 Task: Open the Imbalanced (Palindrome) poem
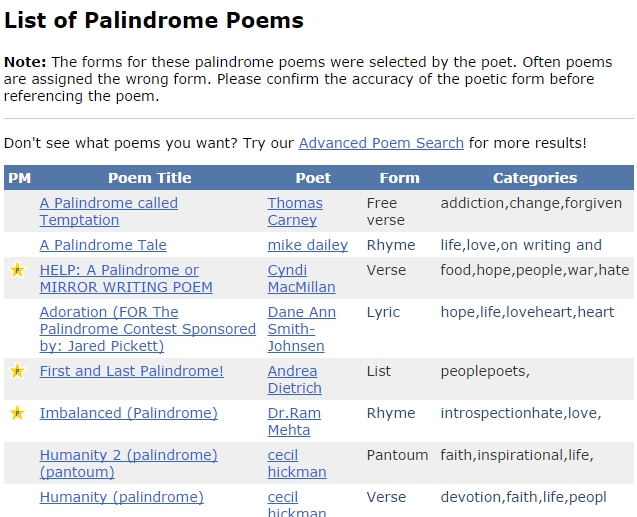click(x=128, y=413)
